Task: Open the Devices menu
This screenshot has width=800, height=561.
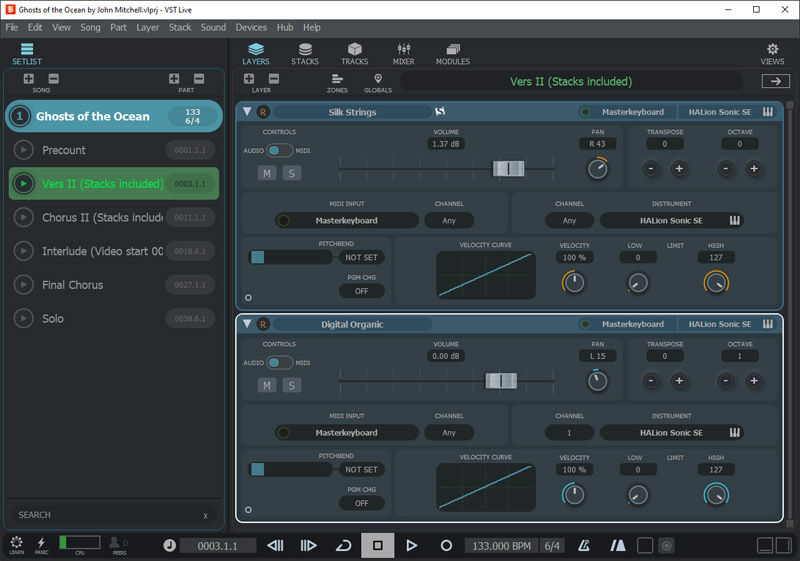Action: pos(251,27)
